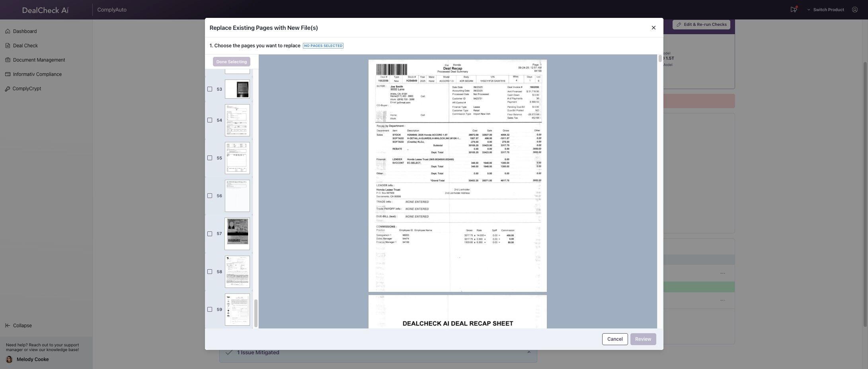Image resolution: width=868 pixels, height=369 pixels.
Task: Click the Edit pencil icon
Action: (x=679, y=25)
